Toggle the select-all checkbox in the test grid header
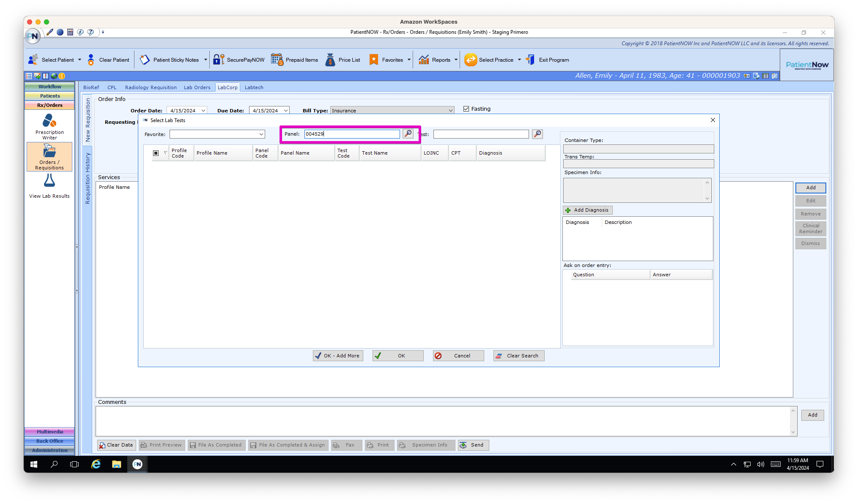The width and height of the screenshot is (858, 504). point(155,153)
